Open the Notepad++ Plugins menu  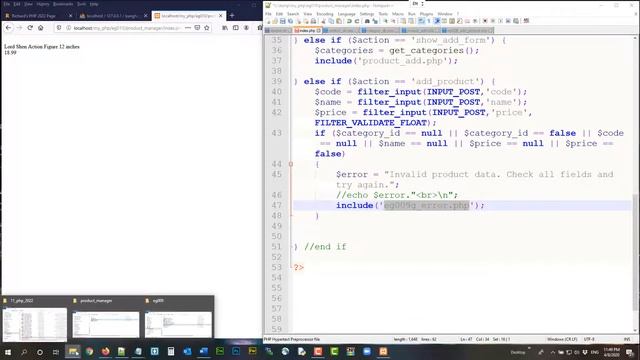(426, 14)
